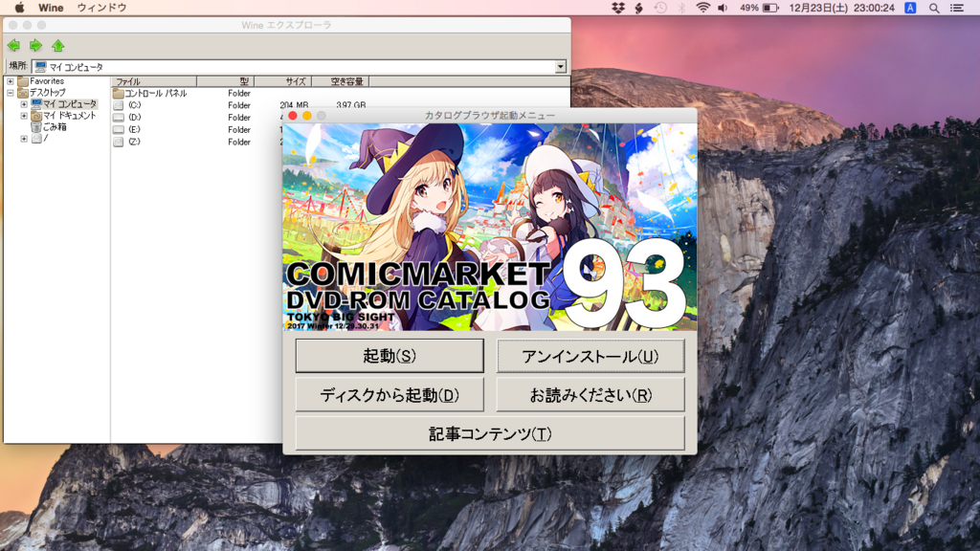Click the (E:) drive icon

point(118,129)
